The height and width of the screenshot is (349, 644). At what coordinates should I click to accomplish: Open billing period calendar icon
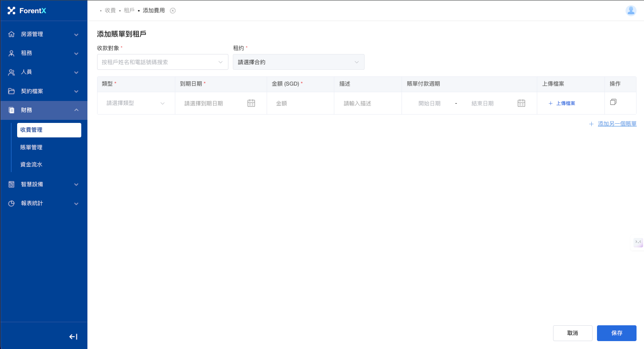click(521, 103)
